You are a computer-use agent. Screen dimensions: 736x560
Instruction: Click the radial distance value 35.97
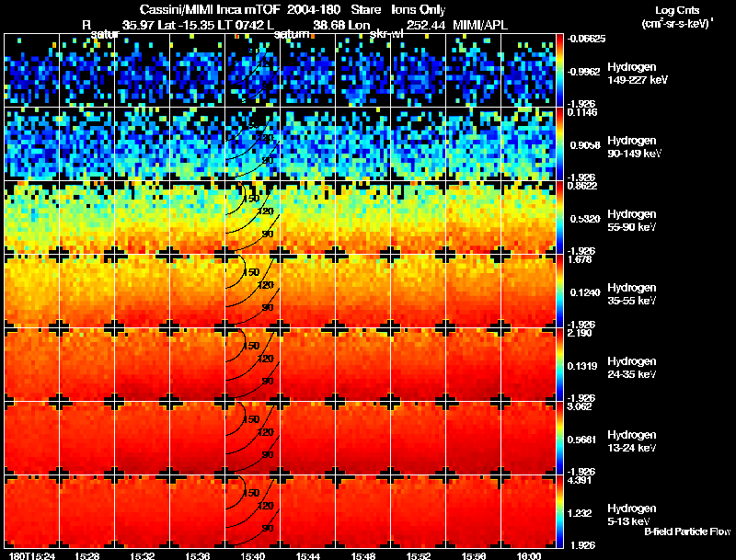tap(138, 26)
